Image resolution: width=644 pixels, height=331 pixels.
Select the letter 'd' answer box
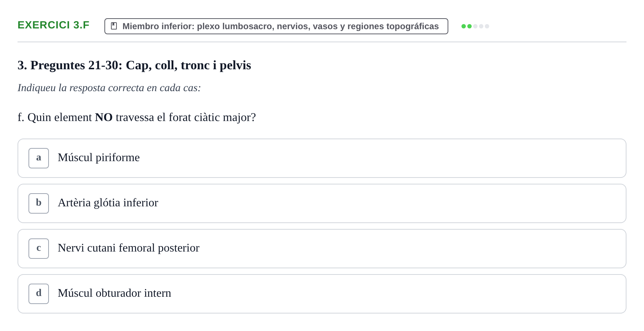39,294
